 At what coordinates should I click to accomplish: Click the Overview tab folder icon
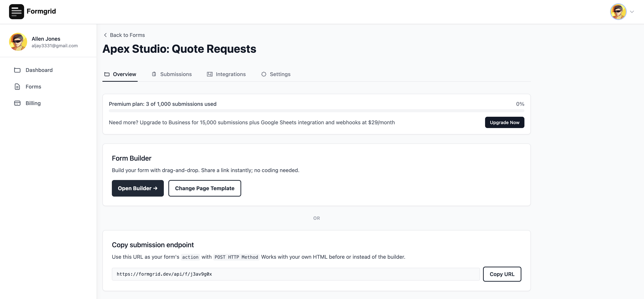pos(107,74)
